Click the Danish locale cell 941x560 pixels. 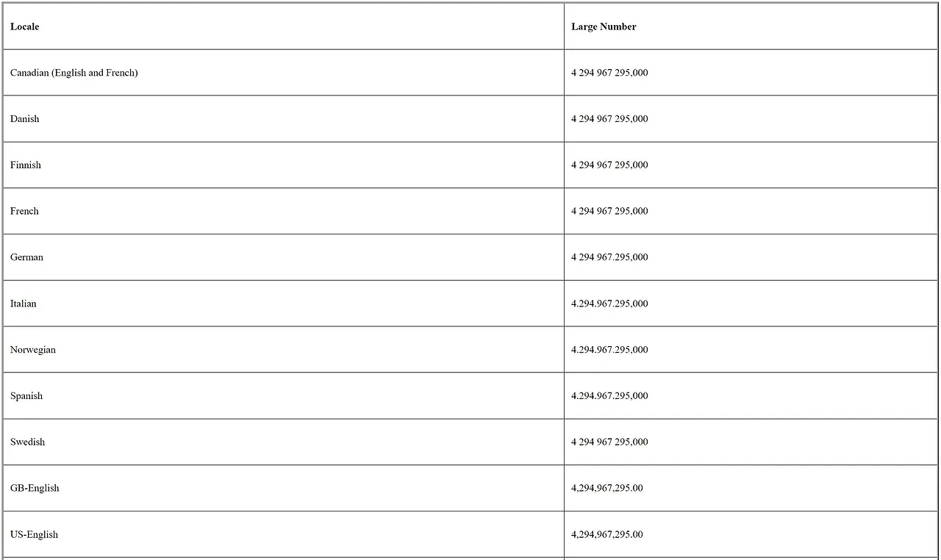click(25, 119)
